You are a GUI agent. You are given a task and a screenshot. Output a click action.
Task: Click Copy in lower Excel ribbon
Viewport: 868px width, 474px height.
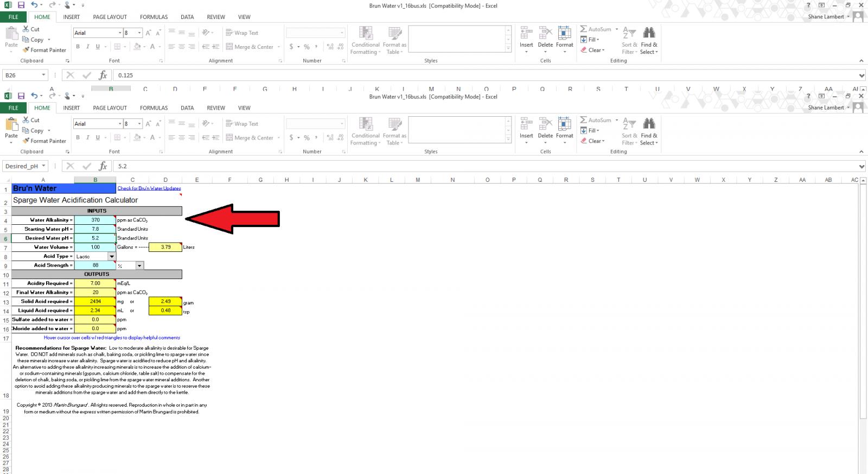[x=33, y=131]
